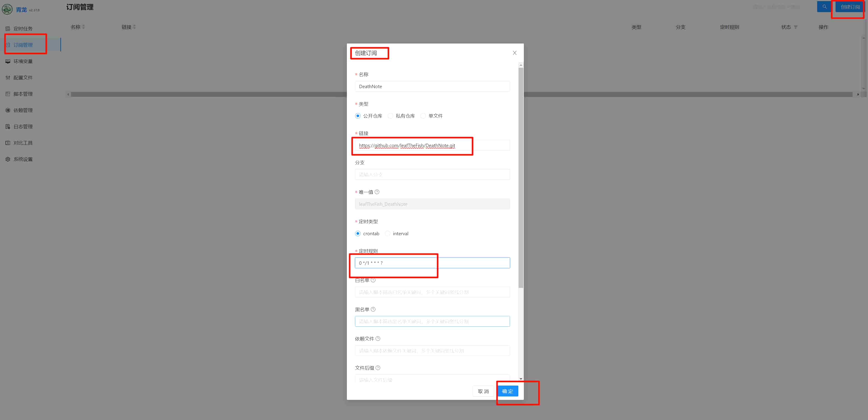Open 环境变量 in the sidebar
868x420 pixels.
(23, 61)
